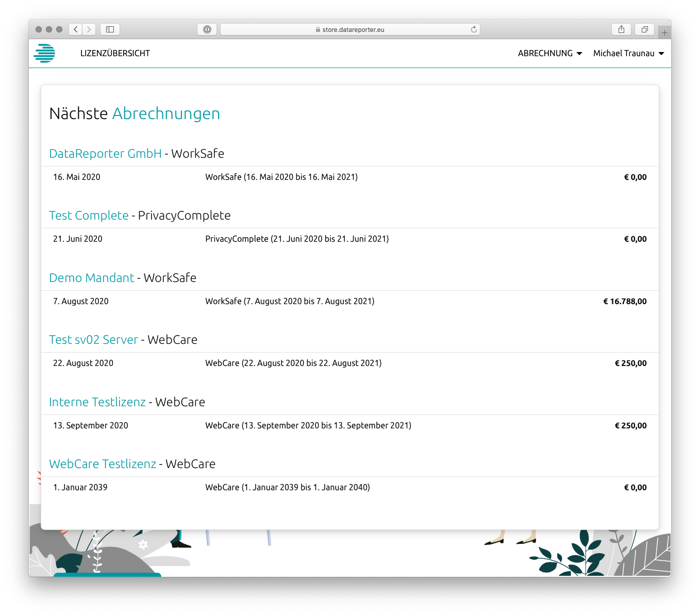Screen dimensions: 700x615
Task: Select the LIZENZÜBERSICHT menu item
Action: click(x=115, y=53)
